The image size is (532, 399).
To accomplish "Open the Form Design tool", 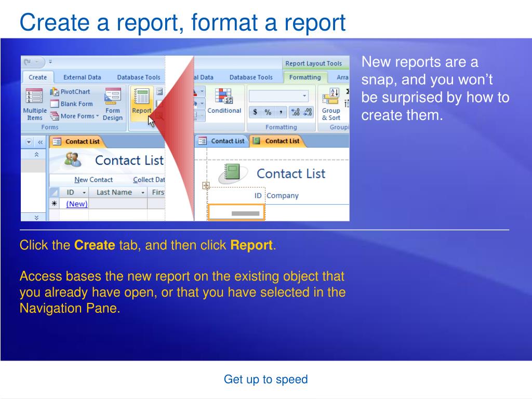I will 113,104.
